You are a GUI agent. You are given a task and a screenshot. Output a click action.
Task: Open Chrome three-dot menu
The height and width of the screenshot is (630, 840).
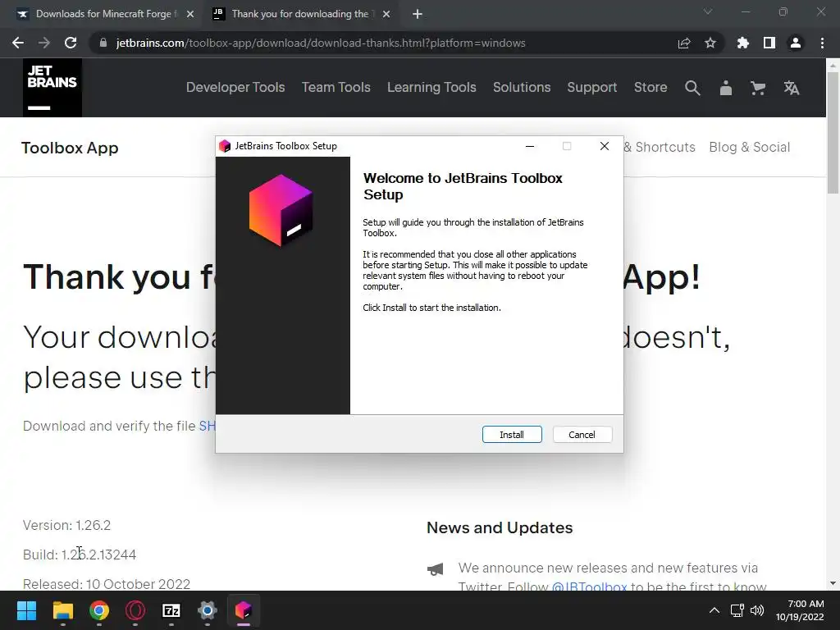(822, 43)
